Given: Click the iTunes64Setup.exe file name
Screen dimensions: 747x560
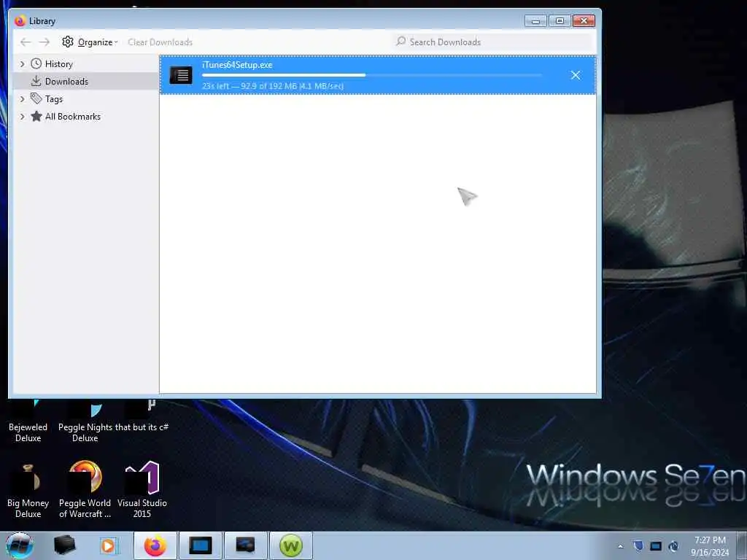Looking at the screenshot, I should [x=237, y=65].
